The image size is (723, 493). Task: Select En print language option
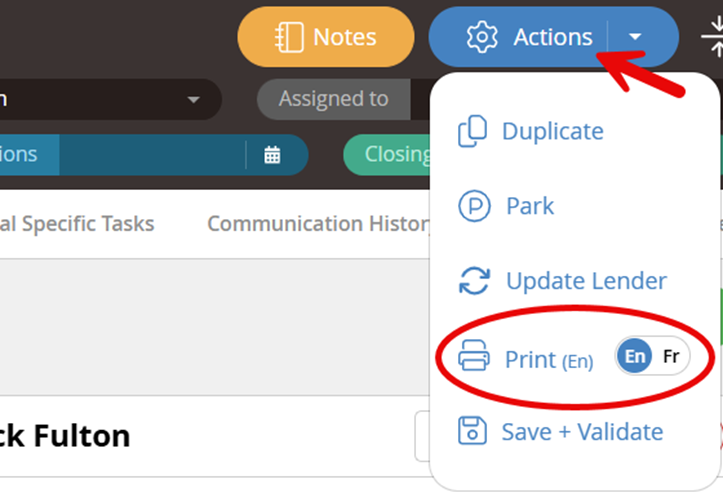(634, 356)
